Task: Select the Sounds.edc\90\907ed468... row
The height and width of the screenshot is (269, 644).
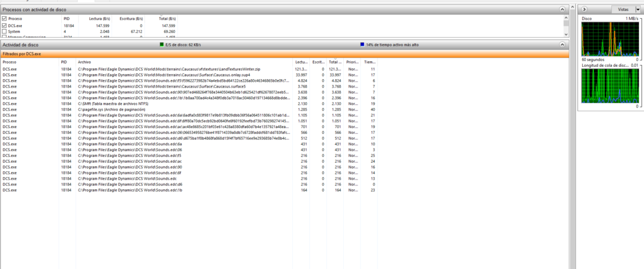Action: (x=189, y=93)
